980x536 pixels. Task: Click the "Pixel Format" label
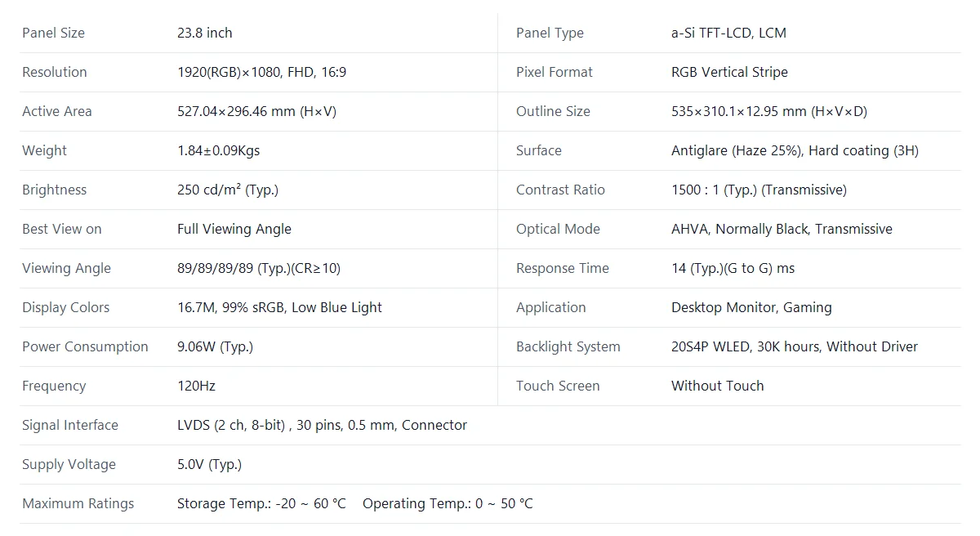555,72
